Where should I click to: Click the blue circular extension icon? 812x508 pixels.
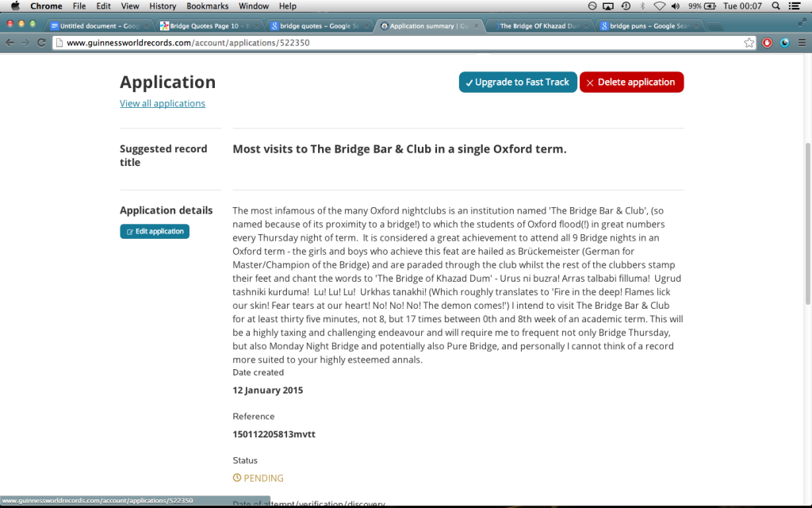coord(784,43)
